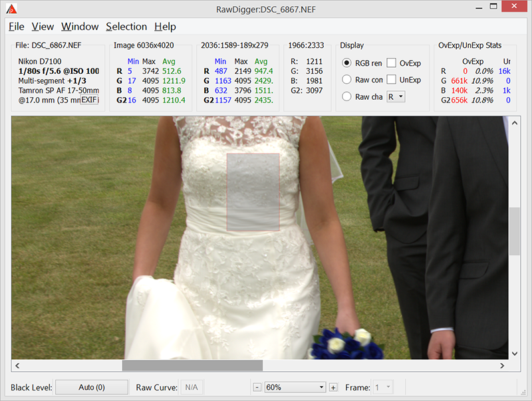Open the 60% zoom level dropdown
532x401 pixels.
[x=295, y=387]
